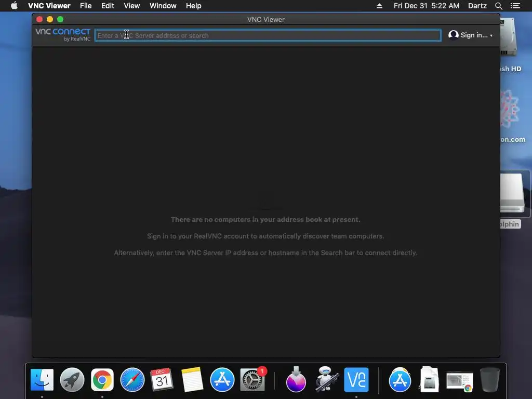
Task: Click the VNC Viewer window title bar text
Action: point(265,19)
